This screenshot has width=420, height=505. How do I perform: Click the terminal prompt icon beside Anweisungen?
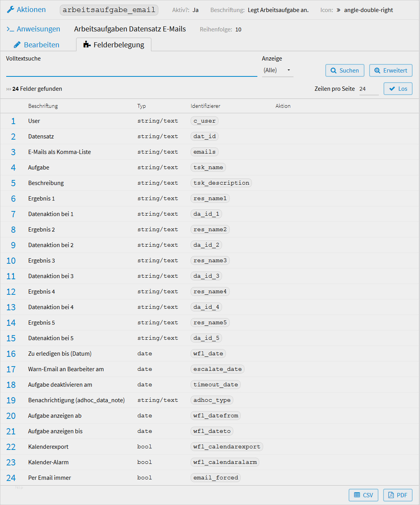[10, 29]
